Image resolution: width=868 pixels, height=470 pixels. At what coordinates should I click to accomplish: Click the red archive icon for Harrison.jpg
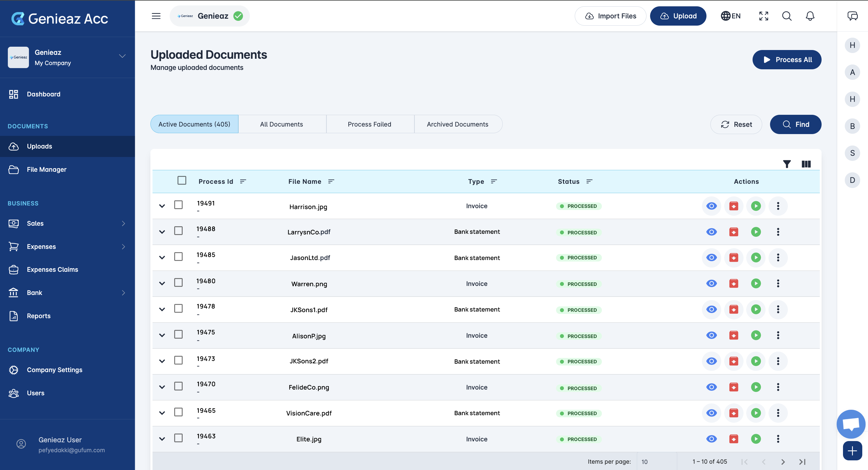tap(734, 206)
